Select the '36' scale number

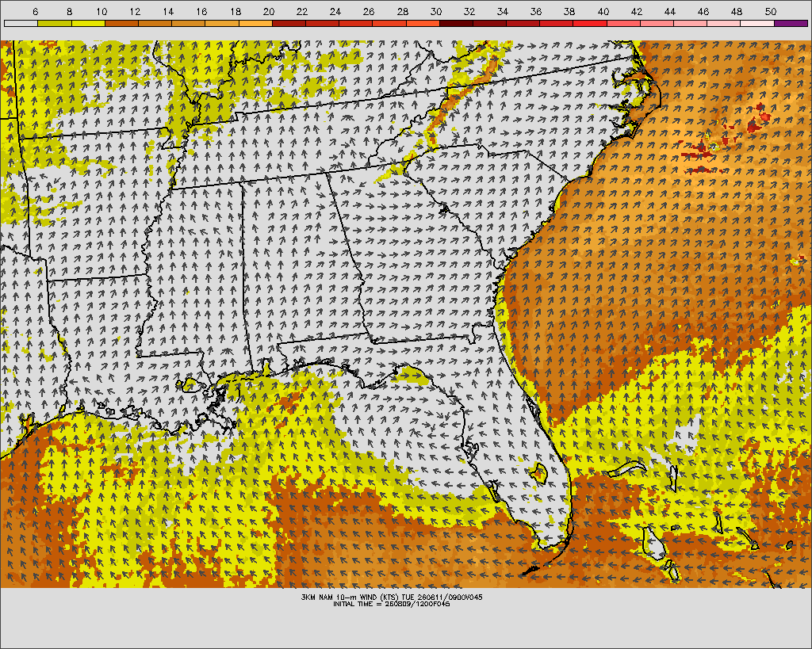click(536, 11)
